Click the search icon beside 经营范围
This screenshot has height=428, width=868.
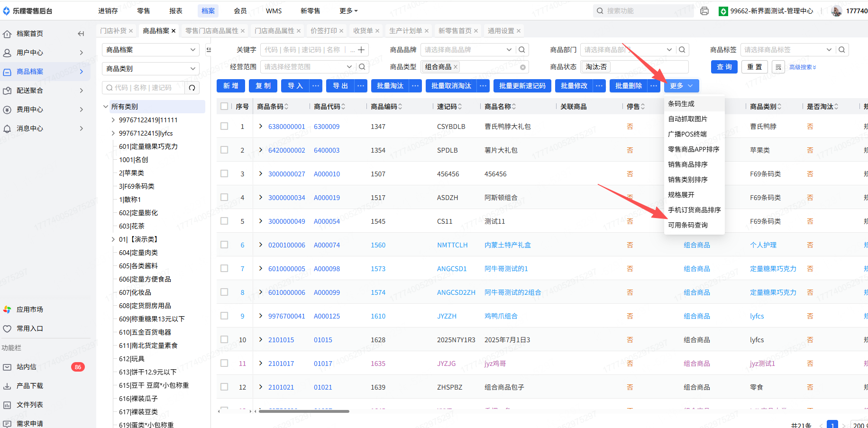(x=362, y=67)
